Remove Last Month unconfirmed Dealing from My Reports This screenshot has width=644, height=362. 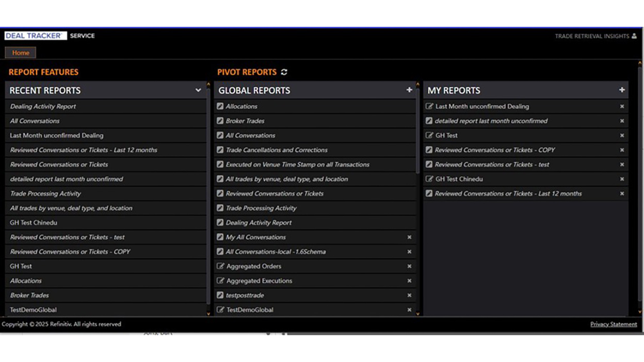click(622, 106)
